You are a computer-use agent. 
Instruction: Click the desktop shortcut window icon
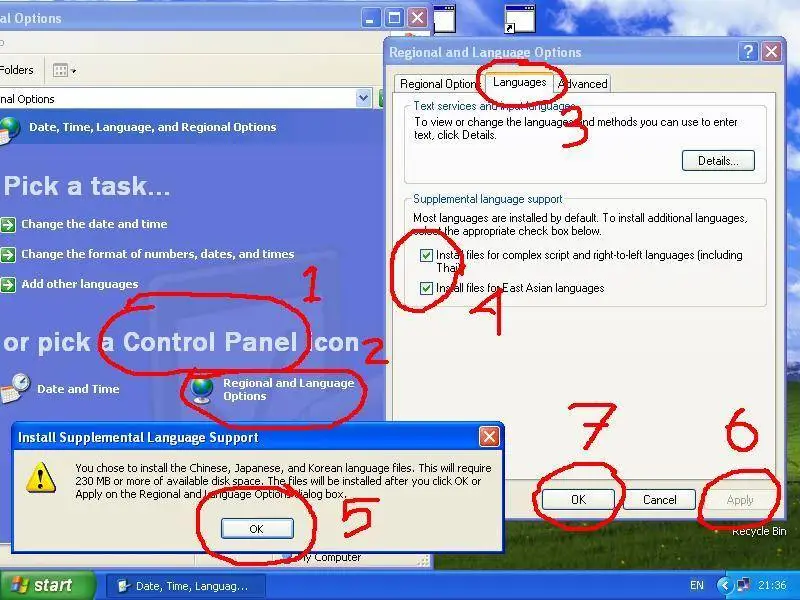point(519,19)
